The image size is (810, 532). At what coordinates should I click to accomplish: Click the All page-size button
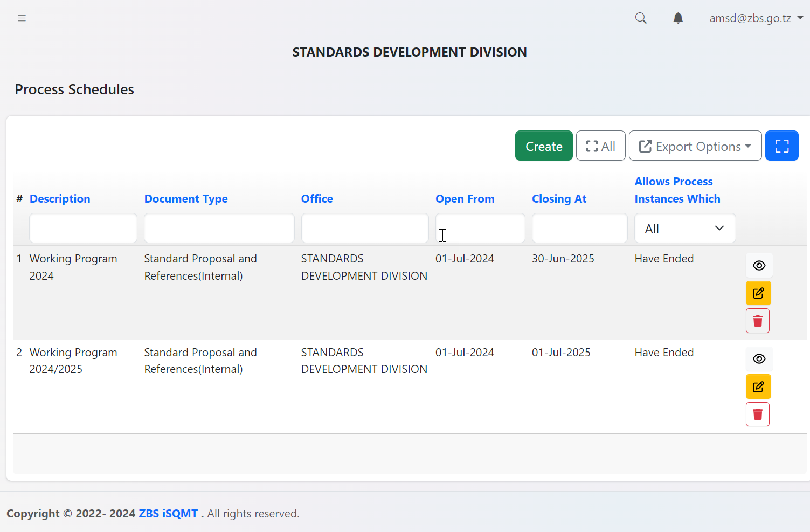[600, 146]
